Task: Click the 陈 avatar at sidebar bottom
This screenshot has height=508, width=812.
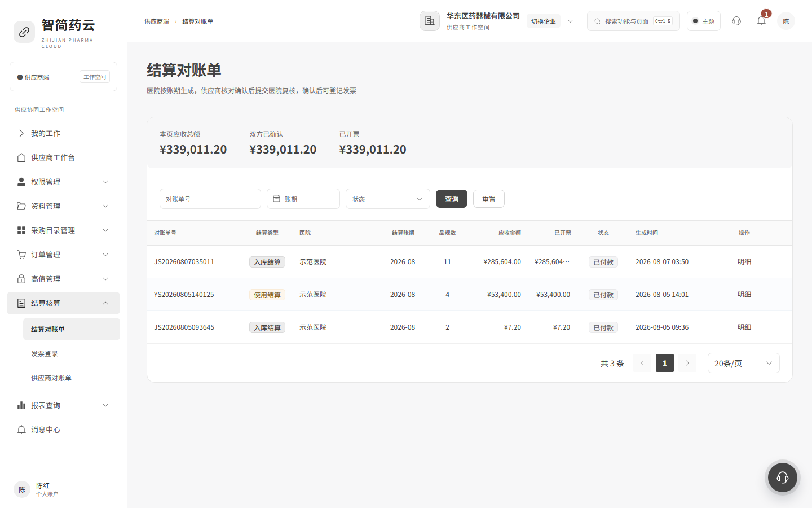Action: (22, 489)
